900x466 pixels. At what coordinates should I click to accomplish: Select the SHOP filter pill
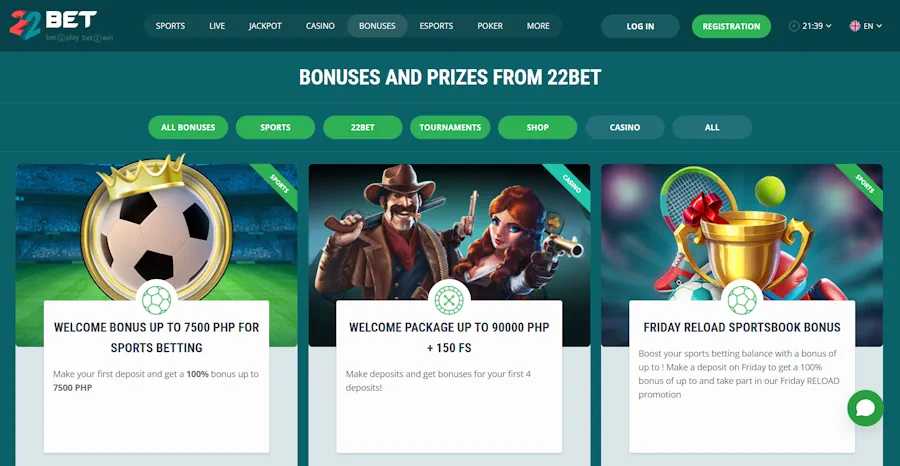coord(537,127)
